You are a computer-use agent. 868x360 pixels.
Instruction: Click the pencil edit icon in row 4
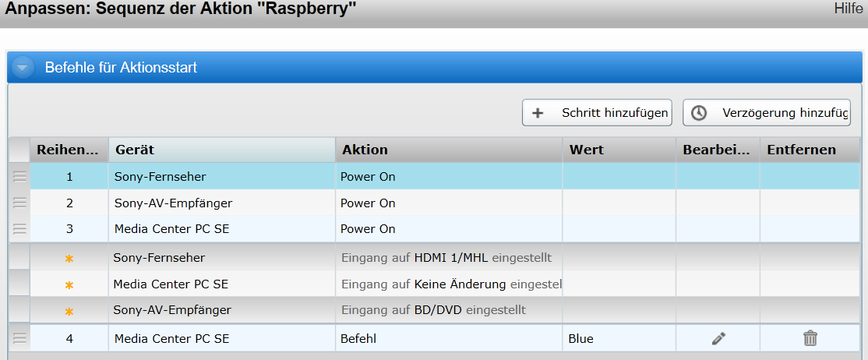tap(718, 338)
